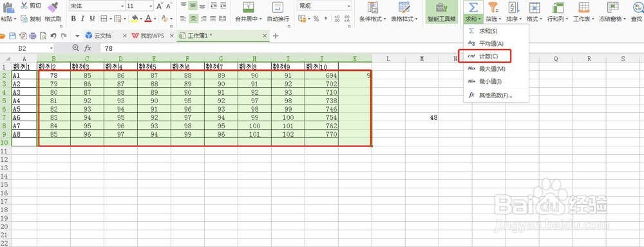
Task: Choose 其他函数(F)... from the menu
Action: 496,95
